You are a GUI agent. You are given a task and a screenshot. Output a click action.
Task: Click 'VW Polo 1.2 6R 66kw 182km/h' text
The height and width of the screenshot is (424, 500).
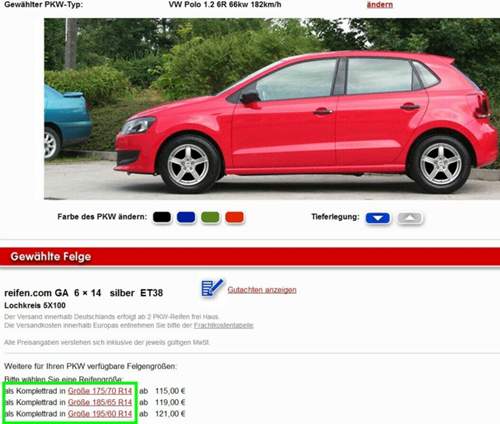(x=225, y=5)
